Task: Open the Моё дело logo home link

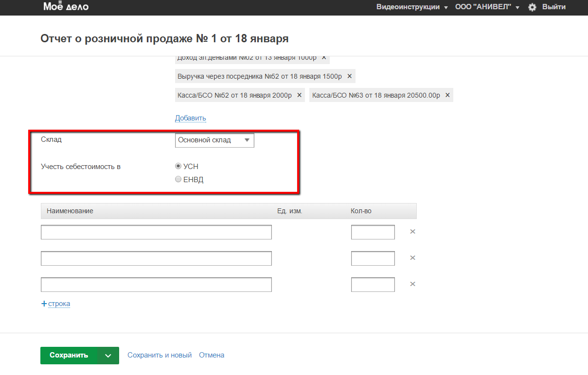Action: coord(66,7)
